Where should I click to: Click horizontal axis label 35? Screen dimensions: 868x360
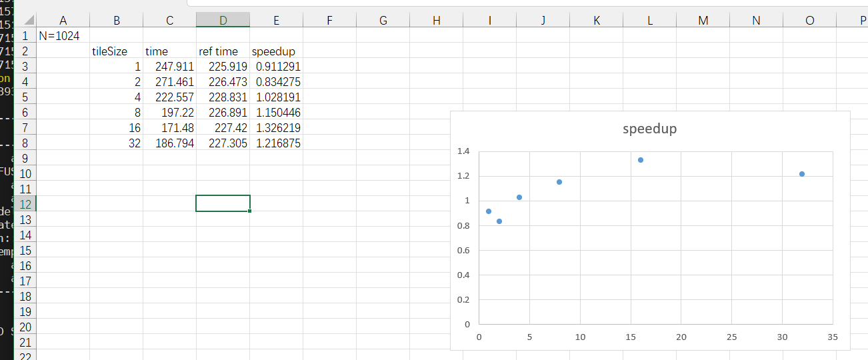833,337
